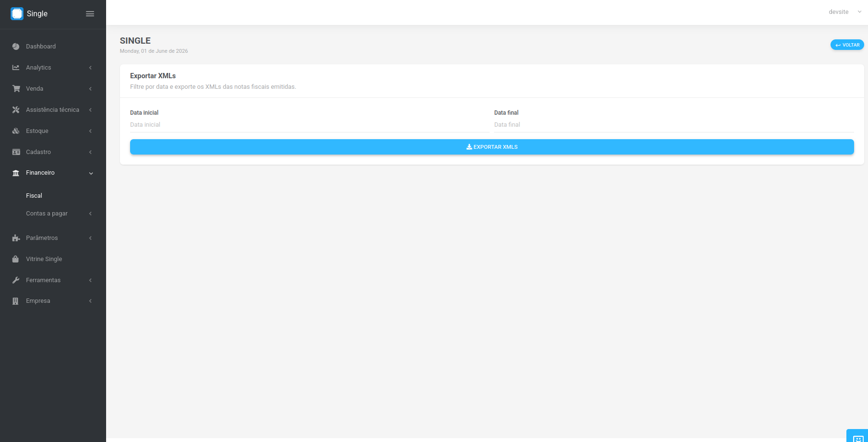The height and width of the screenshot is (442, 868).
Task: Expand the Estoque submenu chevron
Action: point(90,131)
